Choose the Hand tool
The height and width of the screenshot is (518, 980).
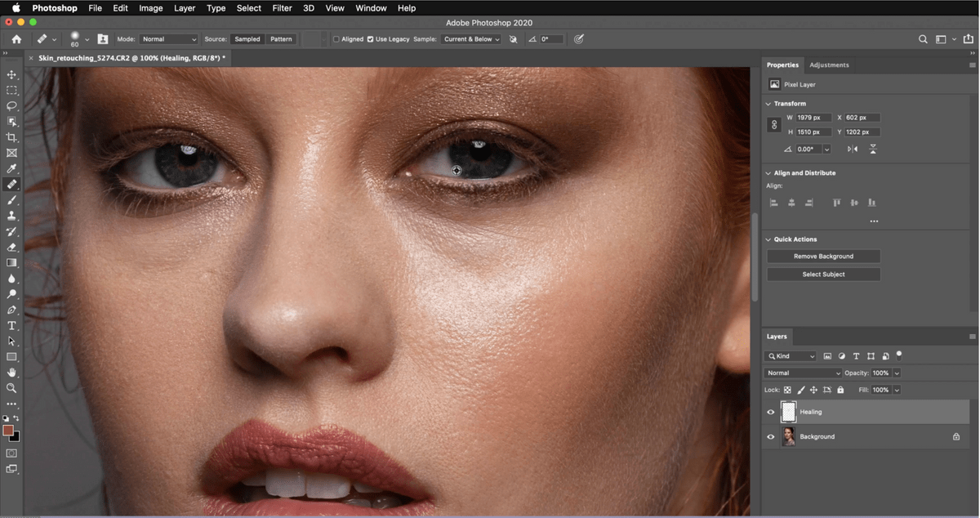11,373
